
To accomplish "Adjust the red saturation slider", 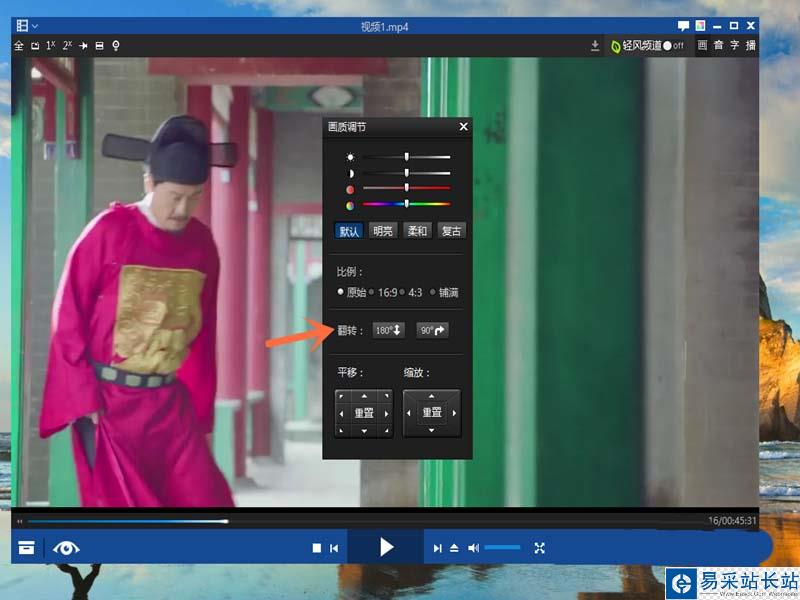I will click(x=406, y=188).
